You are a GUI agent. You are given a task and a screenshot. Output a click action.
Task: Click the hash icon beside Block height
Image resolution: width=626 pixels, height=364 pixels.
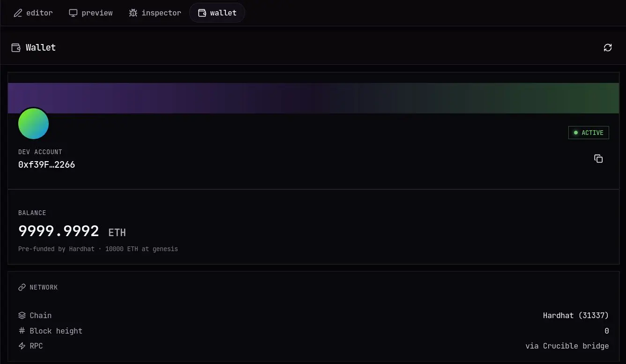coord(22,331)
